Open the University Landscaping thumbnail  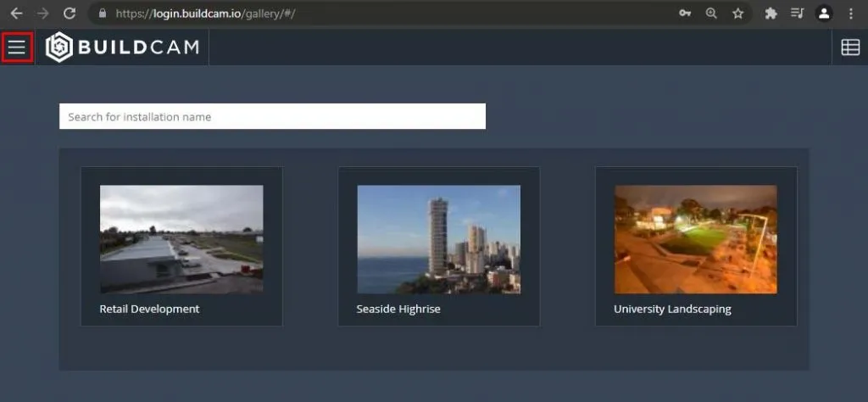(696, 239)
